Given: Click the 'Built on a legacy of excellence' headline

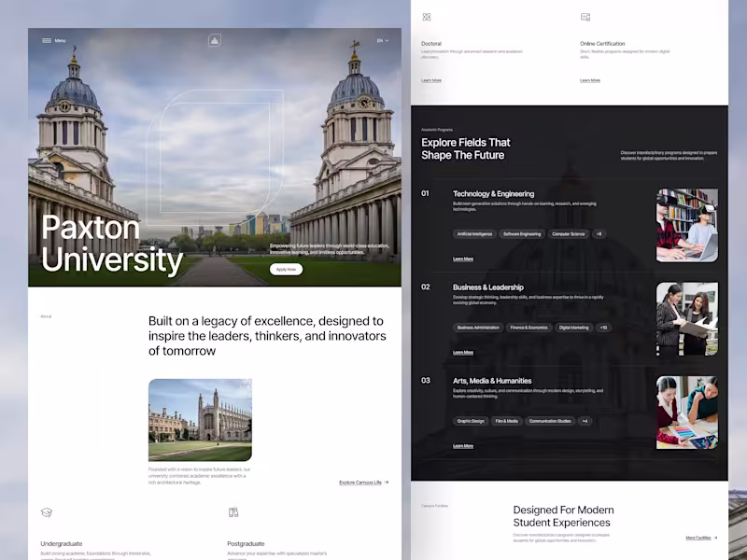Looking at the screenshot, I should coord(267,336).
